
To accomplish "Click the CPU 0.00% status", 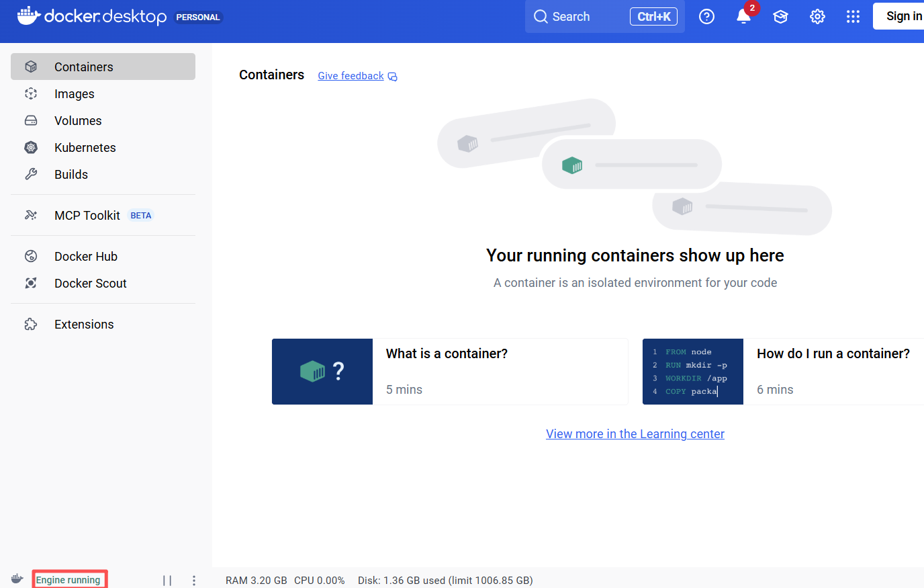I will click(x=320, y=581).
